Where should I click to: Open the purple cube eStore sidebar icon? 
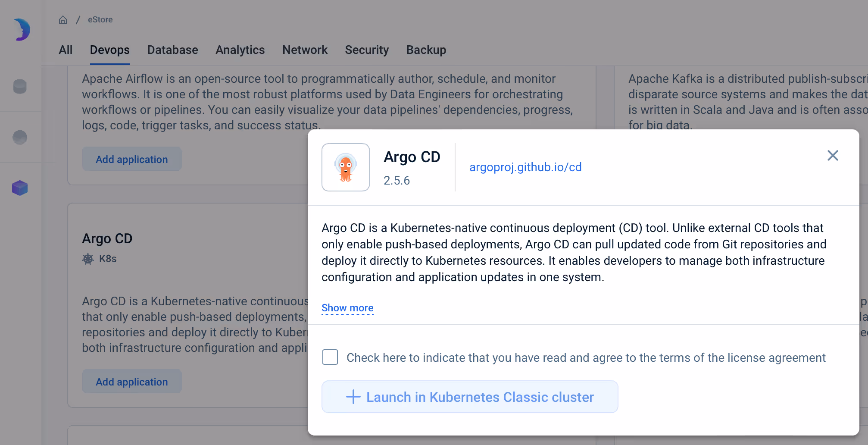pos(20,188)
